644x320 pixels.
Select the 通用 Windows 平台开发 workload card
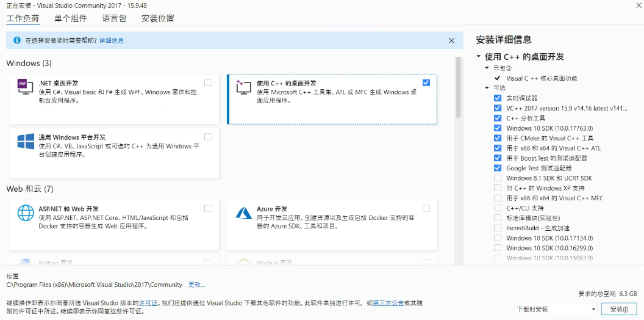[114, 153]
